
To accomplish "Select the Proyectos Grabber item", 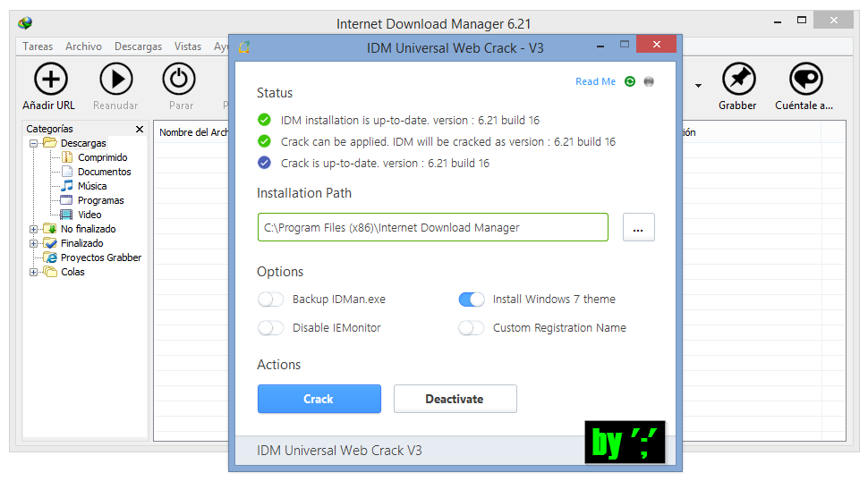I will tap(101, 257).
